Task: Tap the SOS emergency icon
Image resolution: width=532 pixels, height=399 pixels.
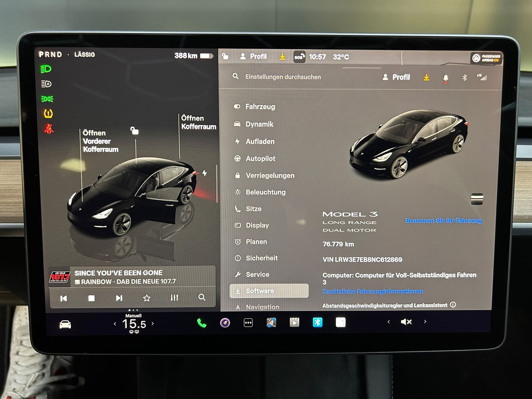Action: (299, 57)
